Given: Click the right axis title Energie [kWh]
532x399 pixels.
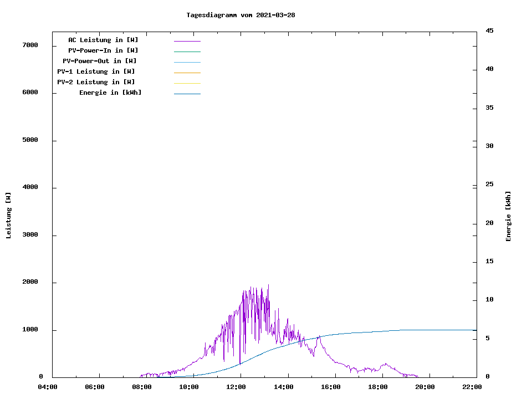Looking at the screenshot, I should pyautogui.click(x=509, y=216).
